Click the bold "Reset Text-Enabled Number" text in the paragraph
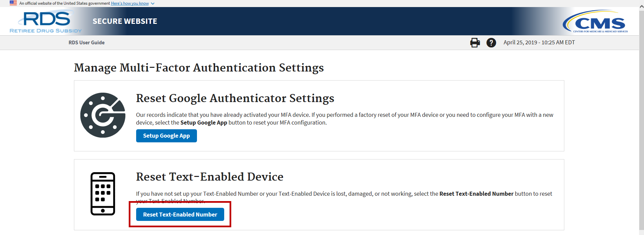644x235 pixels. (476, 194)
